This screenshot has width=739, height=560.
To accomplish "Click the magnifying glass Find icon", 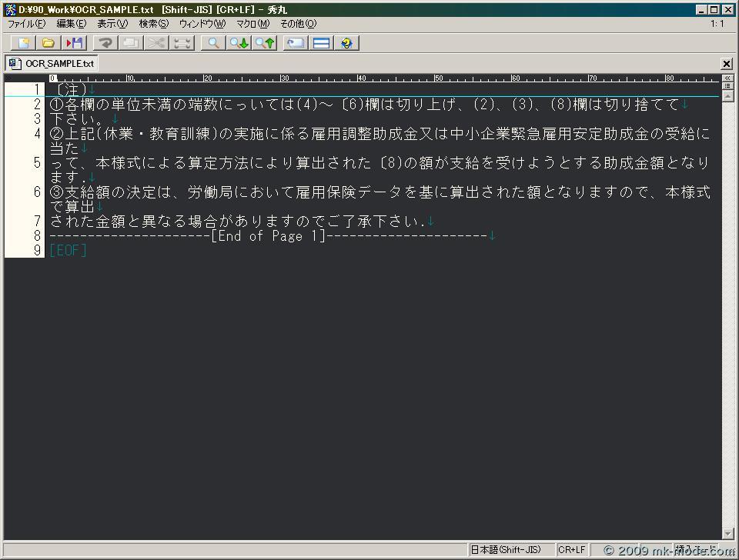I will tap(213, 43).
